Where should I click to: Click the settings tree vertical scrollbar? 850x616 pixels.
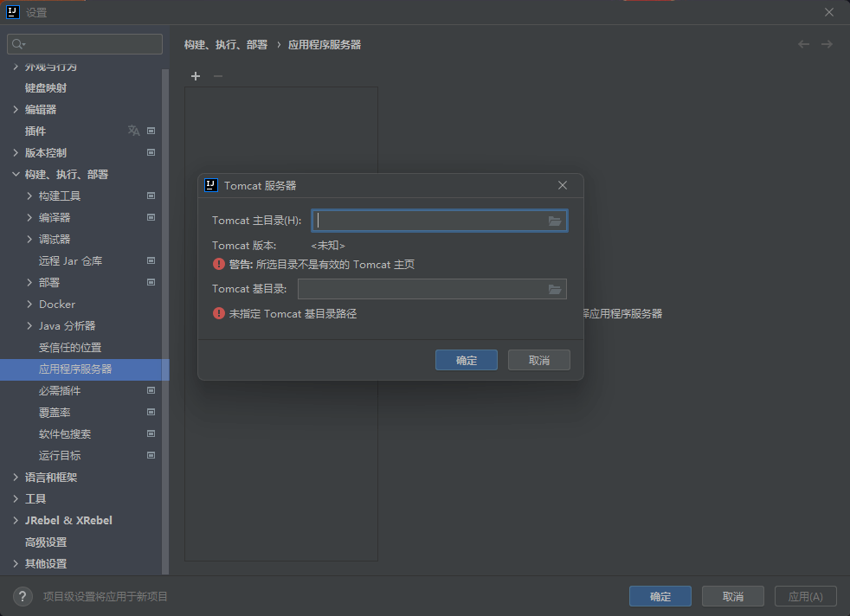click(x=165, y=322)
